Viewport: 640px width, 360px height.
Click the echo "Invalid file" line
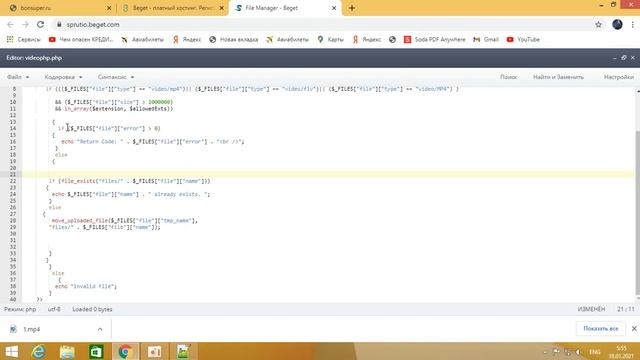pos(86,287)
